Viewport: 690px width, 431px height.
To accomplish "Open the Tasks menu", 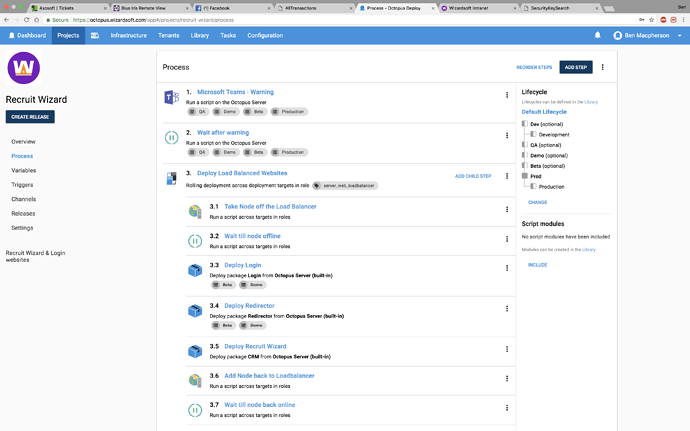I will pos(228,35).
